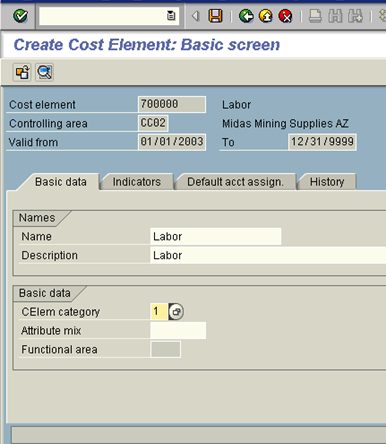
Task: Click the status bar at the bottom
Action: [199, 434]
